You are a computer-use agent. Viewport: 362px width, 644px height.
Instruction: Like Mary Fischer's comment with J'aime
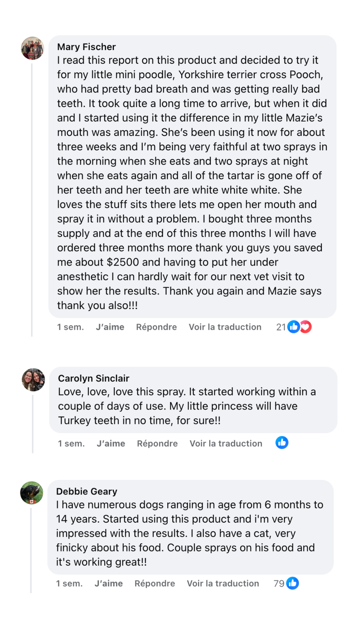pos(110,327)
